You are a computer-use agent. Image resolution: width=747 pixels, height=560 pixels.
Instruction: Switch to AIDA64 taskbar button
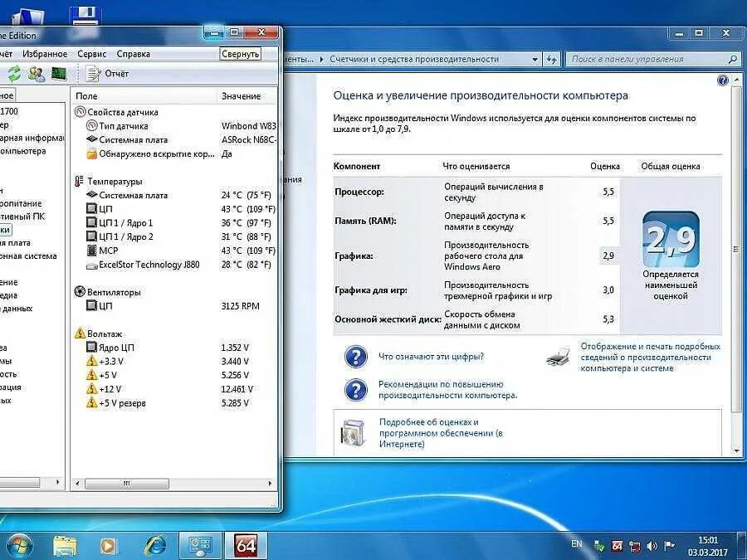coord(246,546)
